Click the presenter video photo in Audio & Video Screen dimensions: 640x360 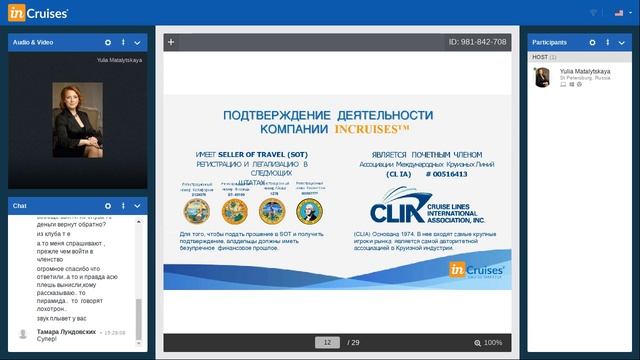[x=78, y=120]
